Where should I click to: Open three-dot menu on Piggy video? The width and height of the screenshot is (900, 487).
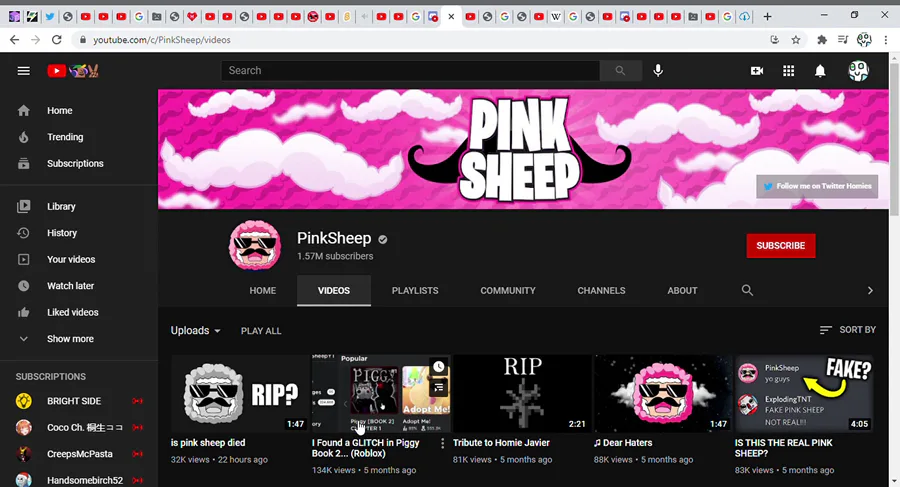(442, 443)
